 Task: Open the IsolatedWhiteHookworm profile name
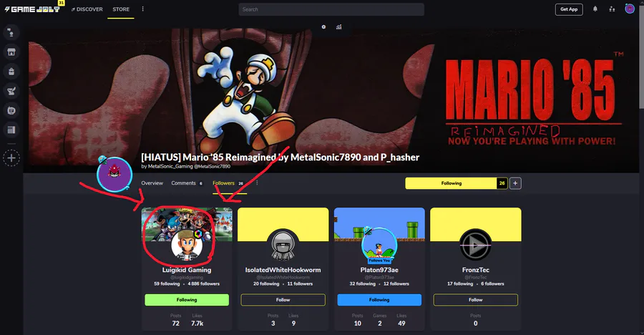tap(283, 270)
